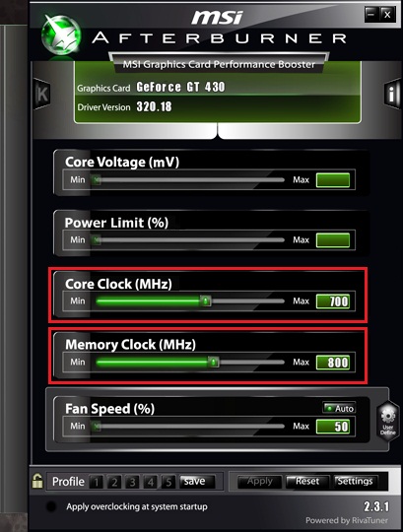Image resolution: width=403 pixels, height=532 pixels.
Task: Click the Core Clock slider handle
Action: point(206,300)
